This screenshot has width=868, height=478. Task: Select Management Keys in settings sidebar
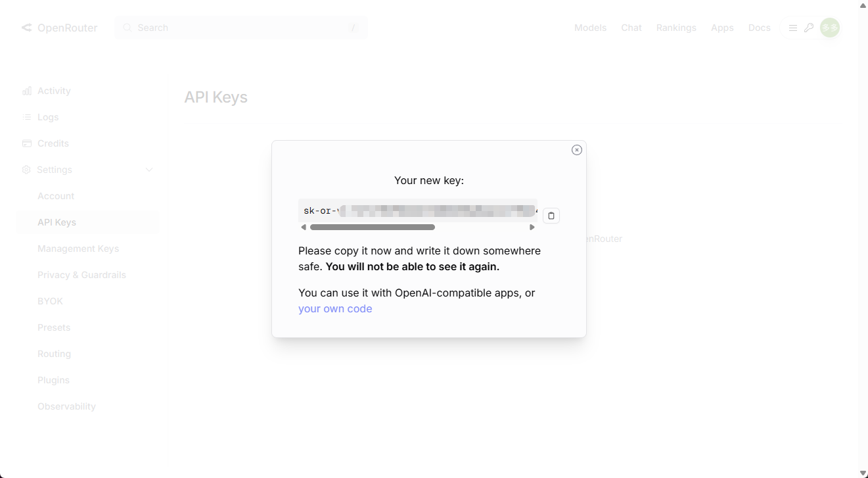78,249
